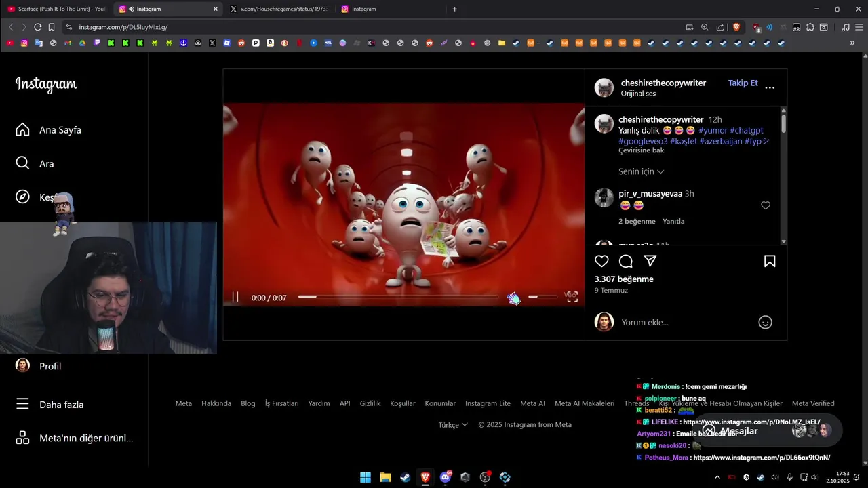The width and height of the screenshot is (868, 488).
Task: Open cheshirethecopywriter profile from header
Action: [x=663, y=83]
